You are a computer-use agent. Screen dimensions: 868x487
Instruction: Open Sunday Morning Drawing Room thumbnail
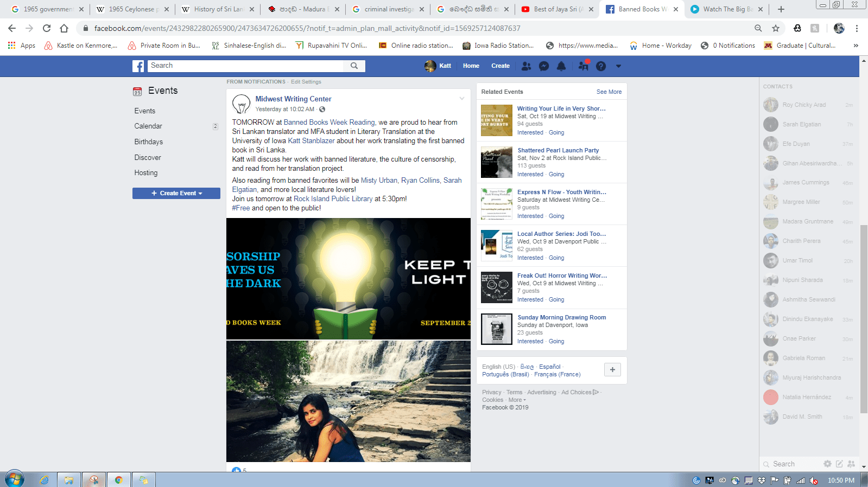(497, 329)
